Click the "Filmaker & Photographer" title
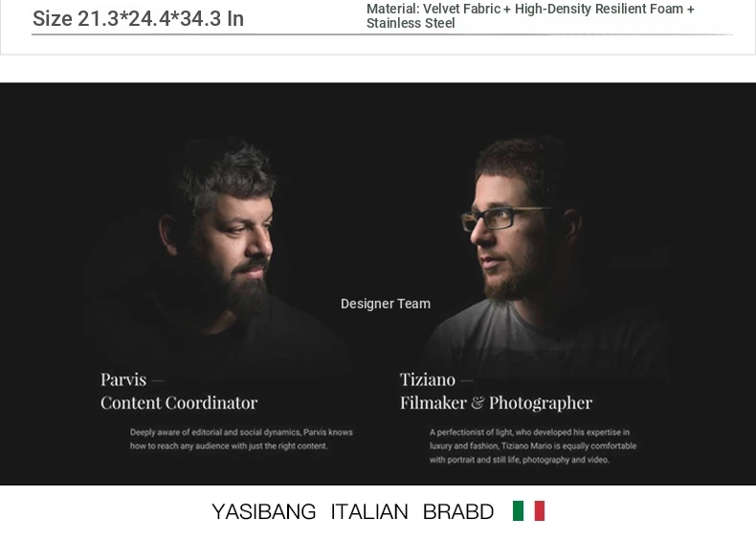Viewport: 756px width, 541px height. coord(496,403)
